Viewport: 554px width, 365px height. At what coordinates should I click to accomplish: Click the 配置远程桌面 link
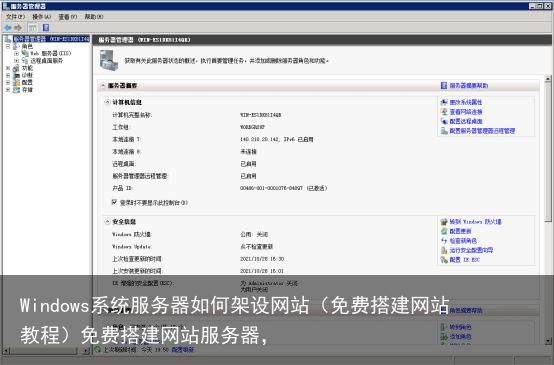(x=466, y=122)
